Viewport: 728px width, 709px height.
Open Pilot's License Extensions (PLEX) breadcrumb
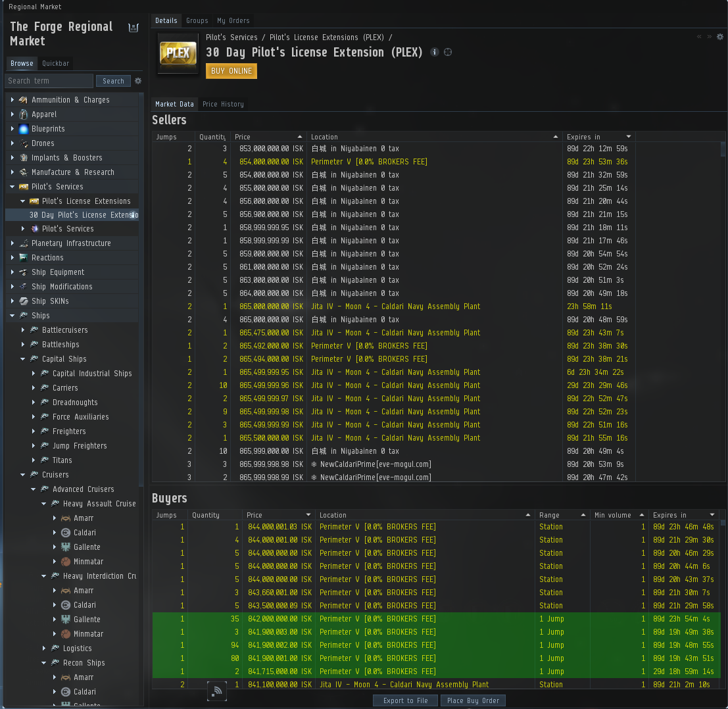tap(326, 37)
